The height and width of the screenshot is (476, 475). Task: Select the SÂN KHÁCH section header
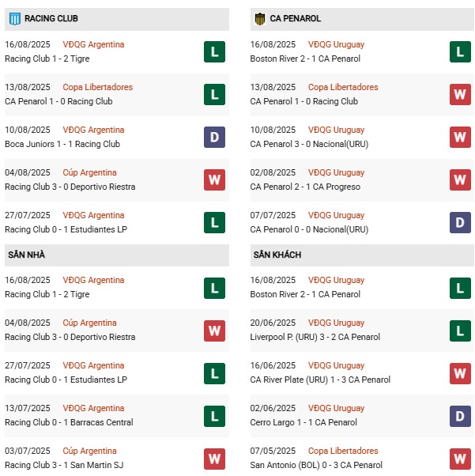[277, 255]
